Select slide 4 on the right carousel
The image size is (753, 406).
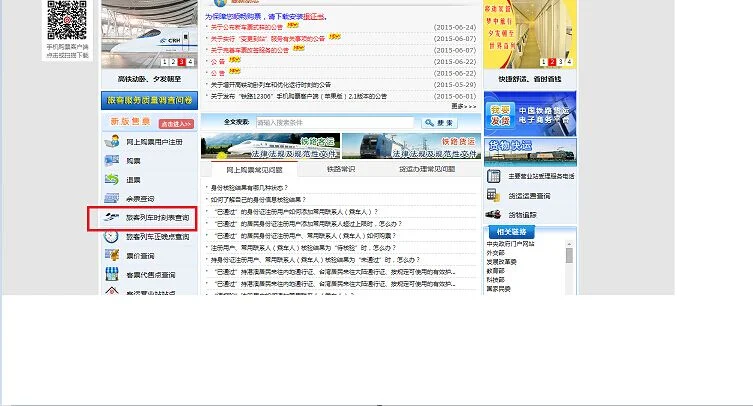[x=569, y=62]
